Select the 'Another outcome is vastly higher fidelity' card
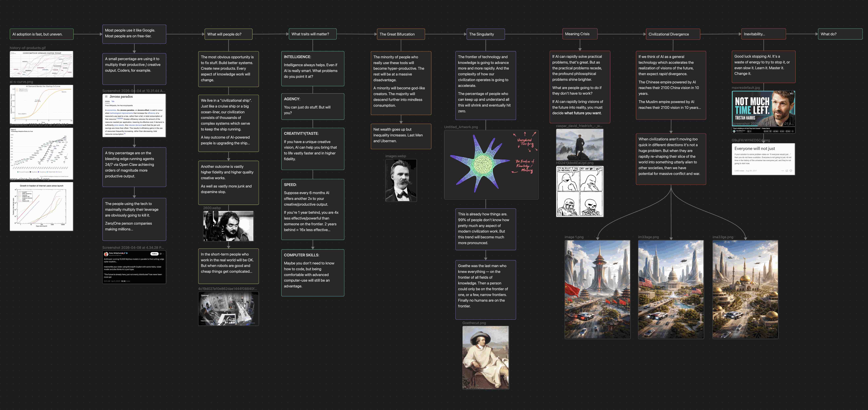This screenshot has width=868, height=410. click(x=228, y=183)
